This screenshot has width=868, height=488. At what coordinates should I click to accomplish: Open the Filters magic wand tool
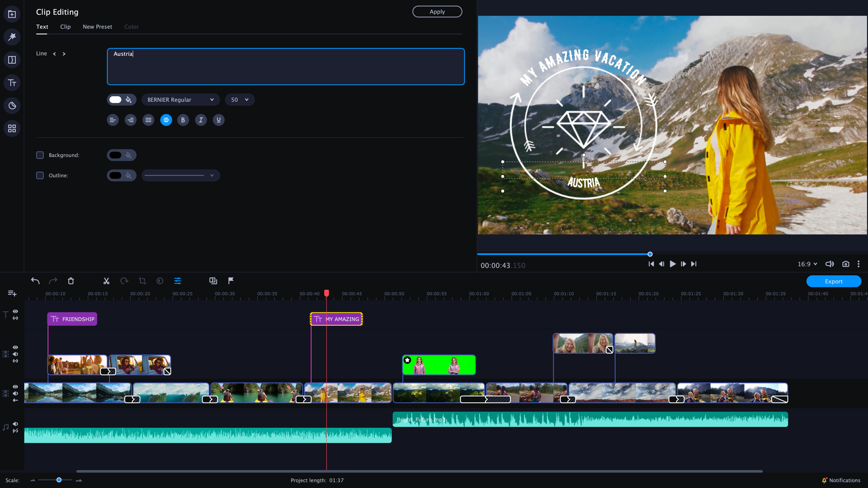tap(11, 37)
